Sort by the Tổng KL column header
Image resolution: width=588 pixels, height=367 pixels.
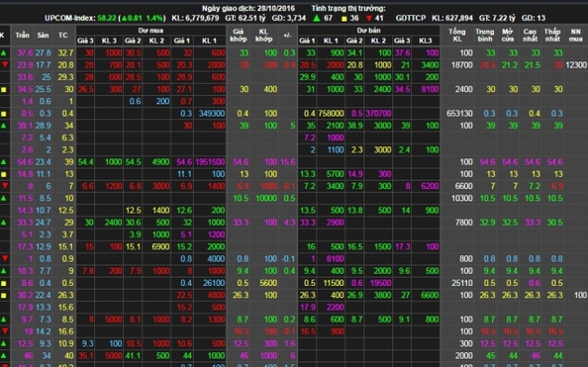point(456,36)
